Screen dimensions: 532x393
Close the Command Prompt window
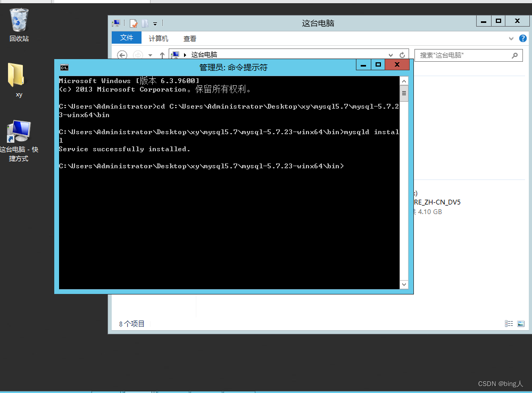pos(397,64)
